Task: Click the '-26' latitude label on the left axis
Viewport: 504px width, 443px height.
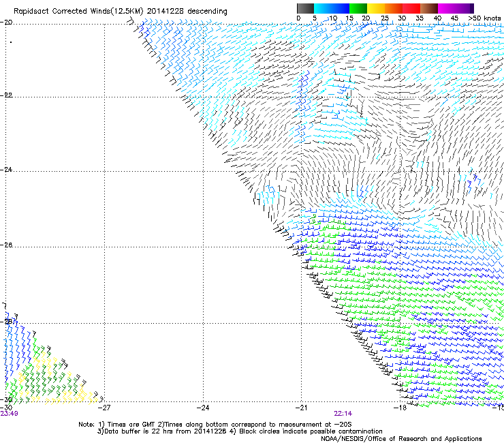Action: click(6, 245)
